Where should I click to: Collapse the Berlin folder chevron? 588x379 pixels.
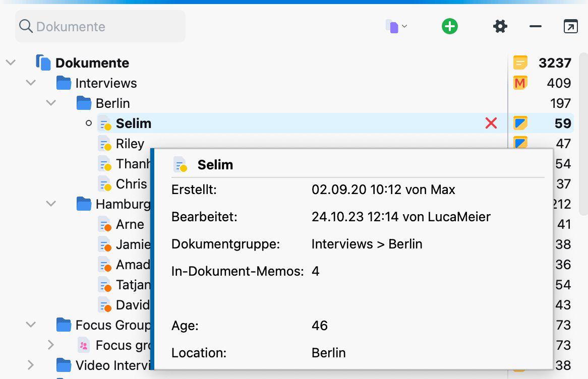51,103
